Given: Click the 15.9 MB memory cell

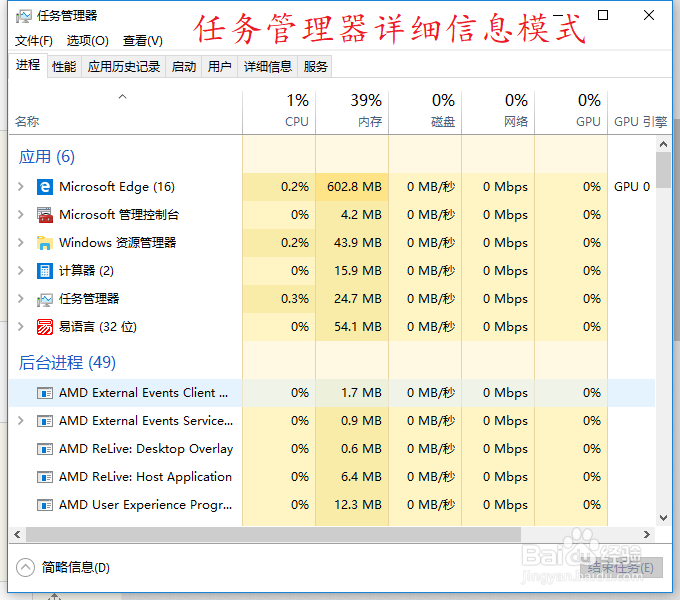Looking at the screenshot, I should [x=352, y=271].
